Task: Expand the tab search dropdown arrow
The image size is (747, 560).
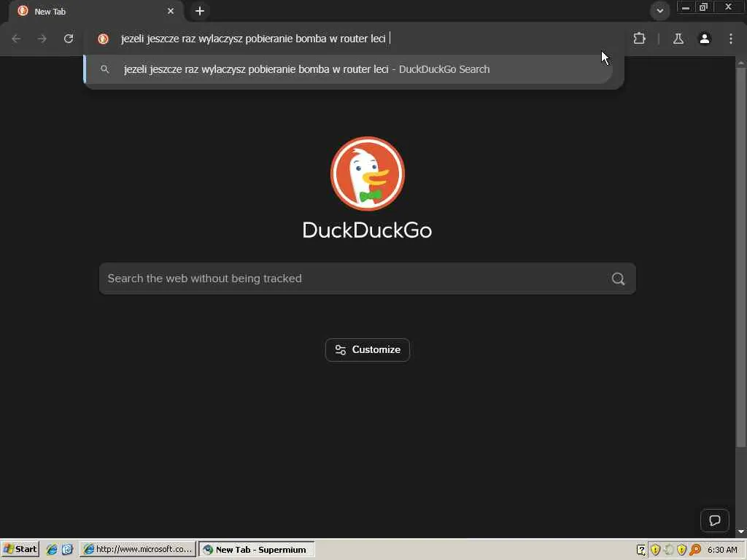Action: (x=659, y=10)
